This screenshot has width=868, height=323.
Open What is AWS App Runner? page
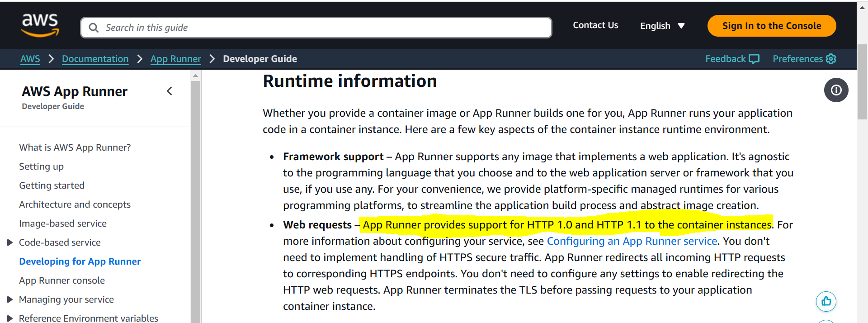[x=75, y=147]
